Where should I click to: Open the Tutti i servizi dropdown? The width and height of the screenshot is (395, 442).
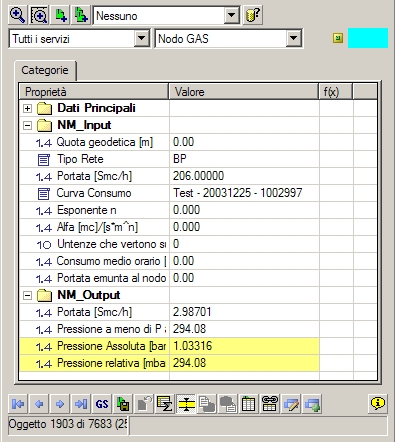(x=141, y=38)
